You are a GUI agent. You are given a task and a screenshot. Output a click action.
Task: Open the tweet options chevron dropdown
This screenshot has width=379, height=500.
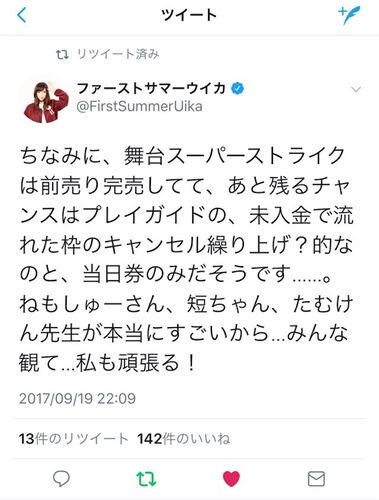coord(356,89)
